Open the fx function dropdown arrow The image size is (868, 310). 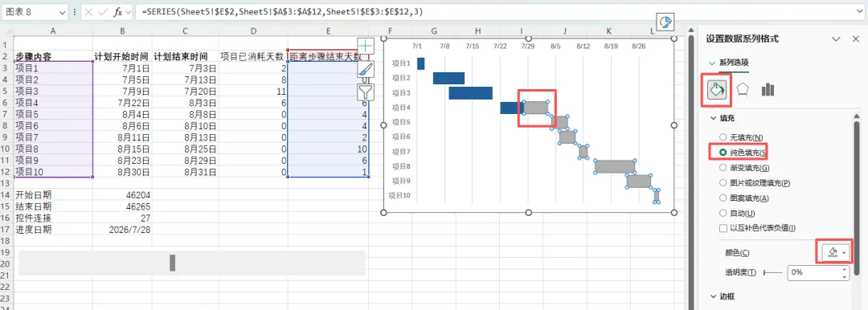pos(128,11)
